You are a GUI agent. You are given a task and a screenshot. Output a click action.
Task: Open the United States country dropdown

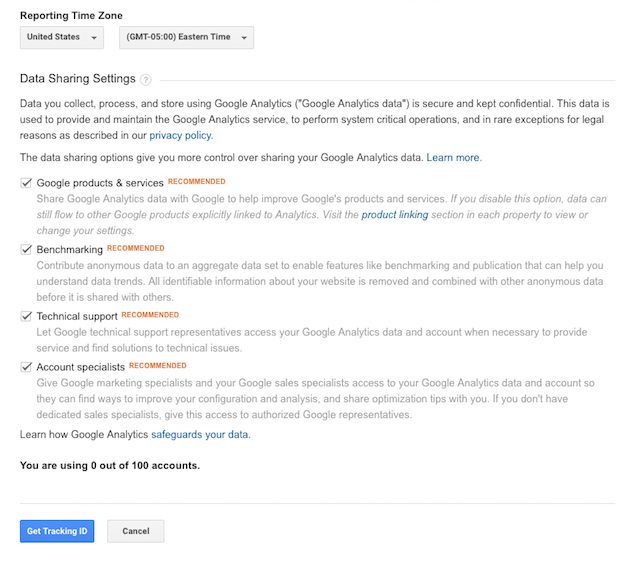coord(62,37)
